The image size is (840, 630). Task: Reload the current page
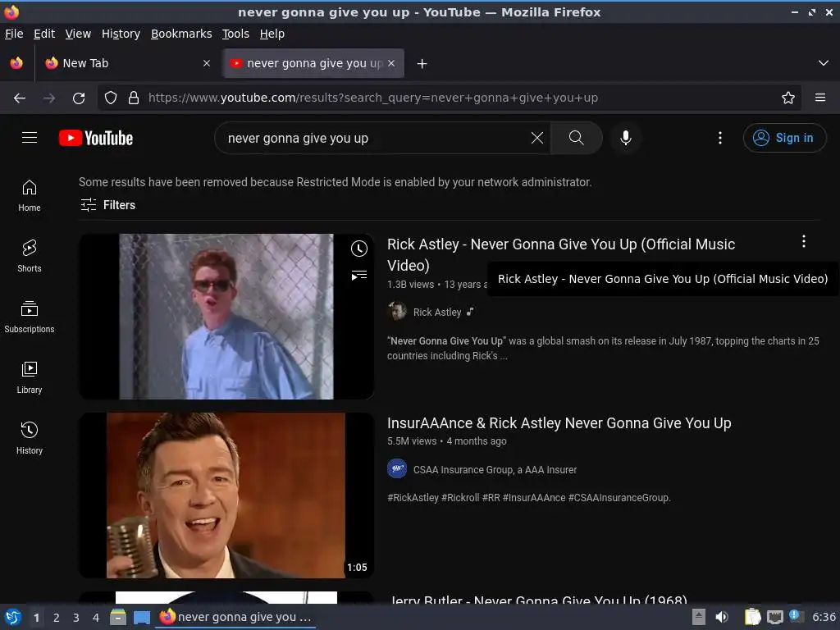[x=79, y=98]
